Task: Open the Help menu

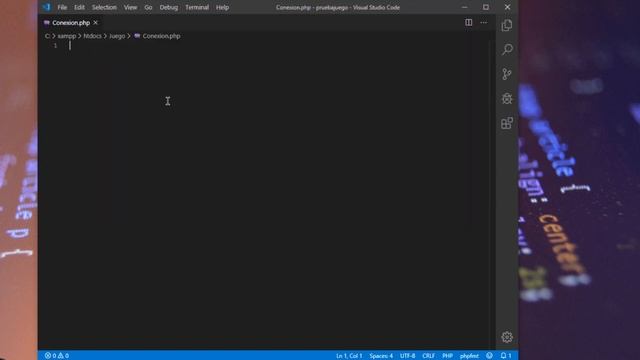Action: 222,7
